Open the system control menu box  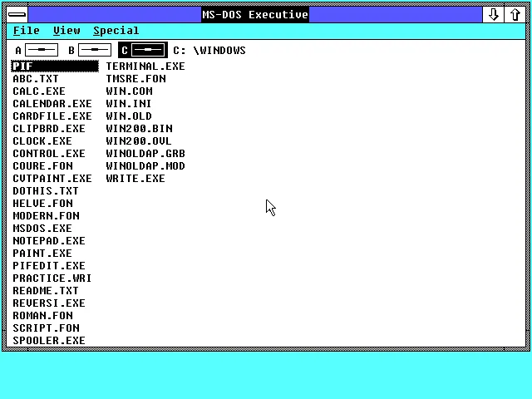click(17, 15)
